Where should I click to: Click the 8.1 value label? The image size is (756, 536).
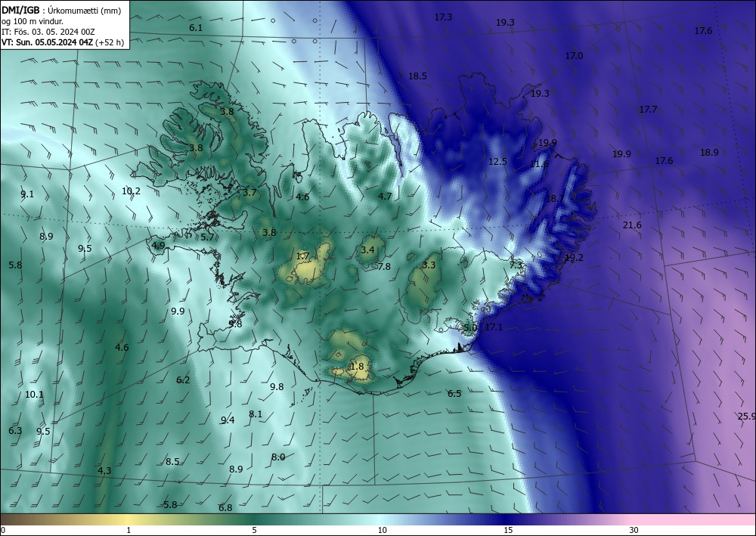click(256, 414)
